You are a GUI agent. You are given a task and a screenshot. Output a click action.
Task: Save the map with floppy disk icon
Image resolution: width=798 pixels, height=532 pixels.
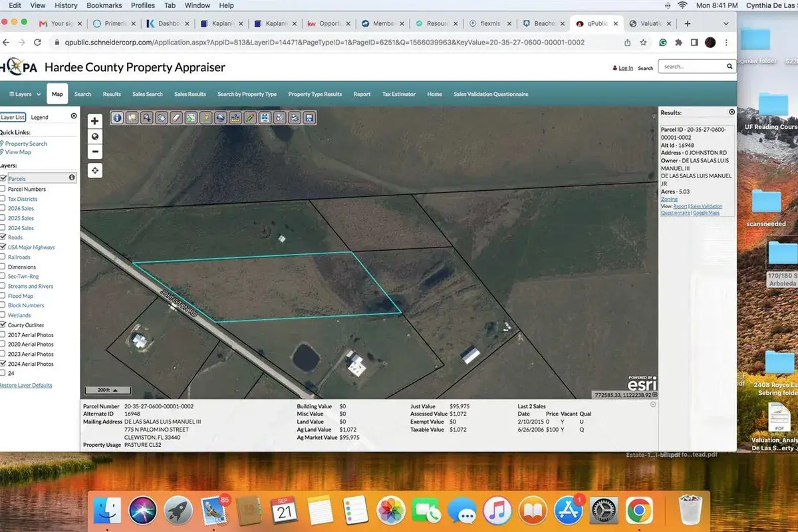tap(309, 118)
